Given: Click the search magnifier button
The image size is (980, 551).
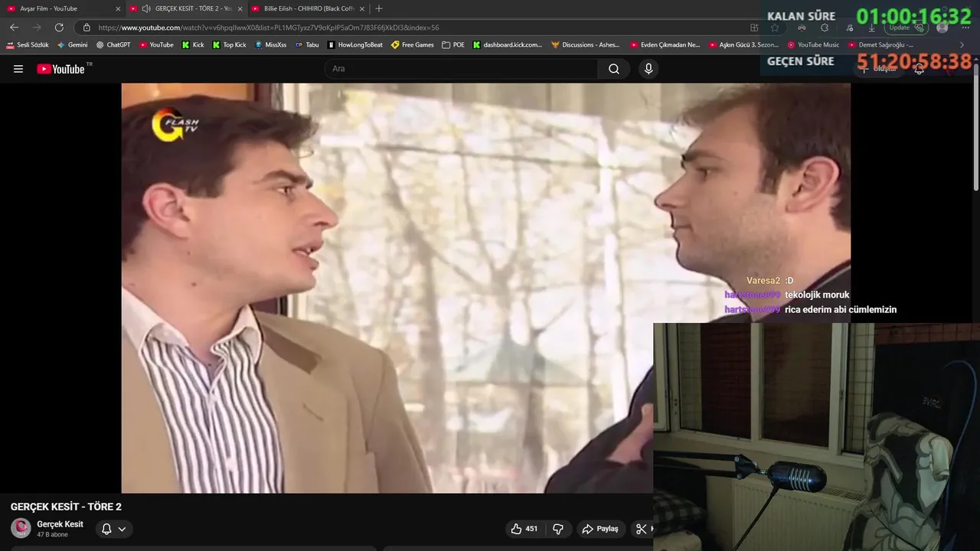Looking at the screenshot, I should pyautogui.click(x=614, y=69).
